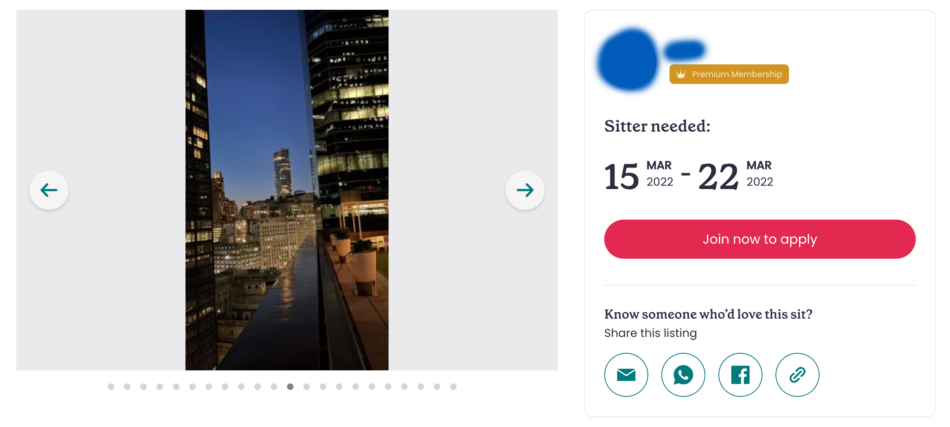
Task: Click the Premium Membership crown badge
Action: (729, 74)
